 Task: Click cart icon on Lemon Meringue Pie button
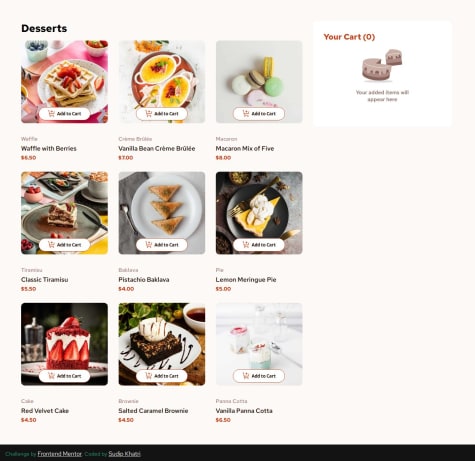(246, 245)
